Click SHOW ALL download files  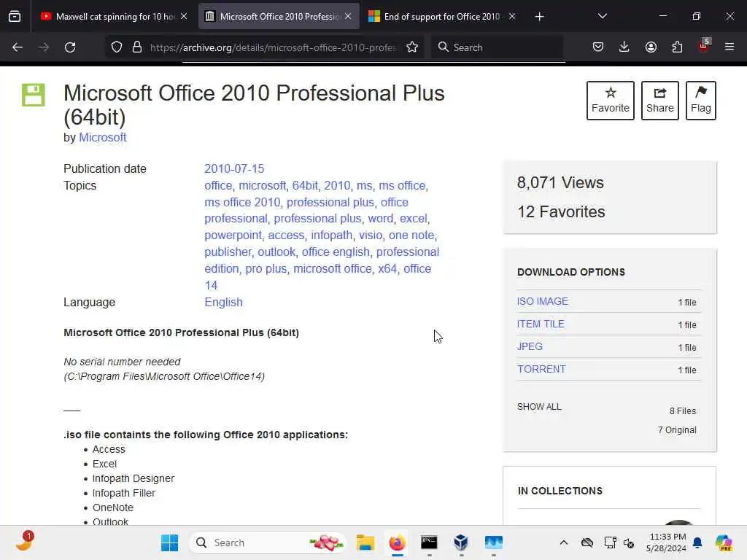coord(539,407)
